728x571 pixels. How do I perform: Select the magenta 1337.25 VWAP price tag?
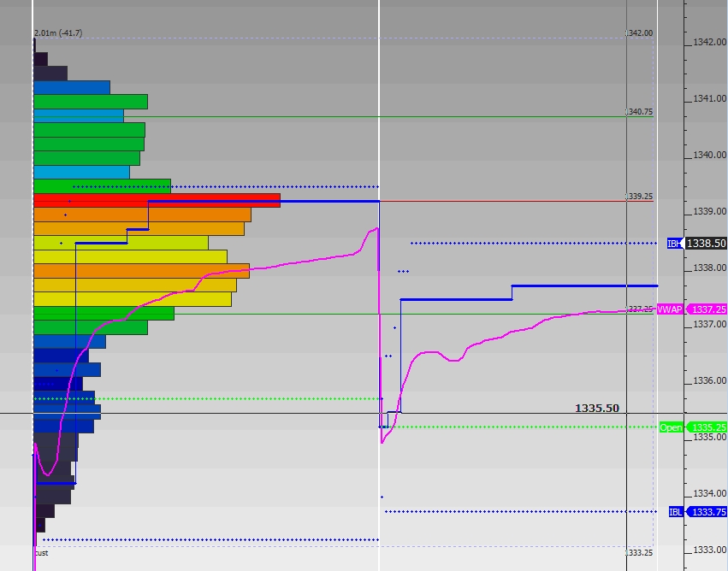706,309
